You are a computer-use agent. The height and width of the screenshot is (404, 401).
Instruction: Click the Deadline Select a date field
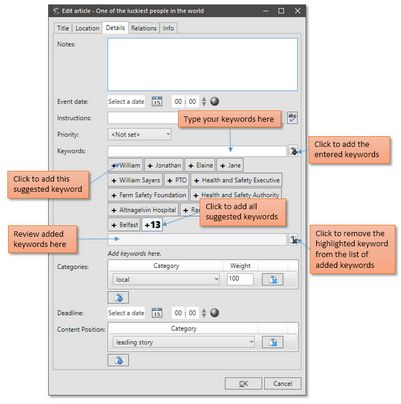point(126,313)
